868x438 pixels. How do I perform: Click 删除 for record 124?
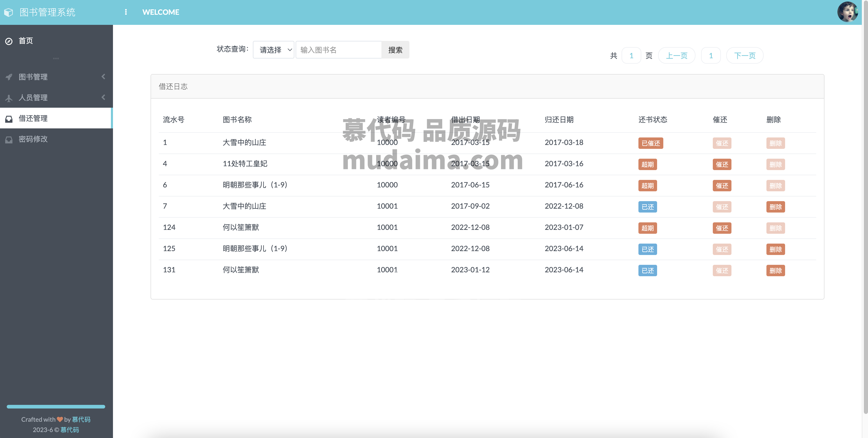click(775, 228)
